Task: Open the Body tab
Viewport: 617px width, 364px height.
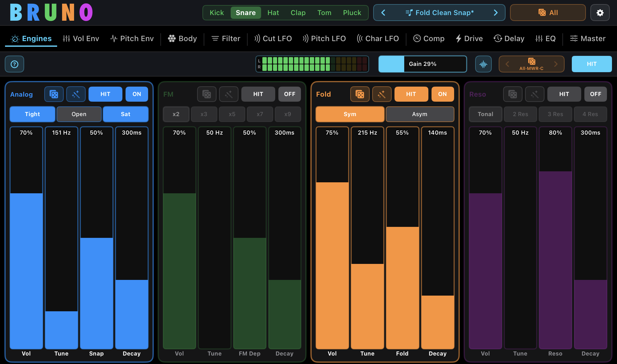Action: (182, 39)
